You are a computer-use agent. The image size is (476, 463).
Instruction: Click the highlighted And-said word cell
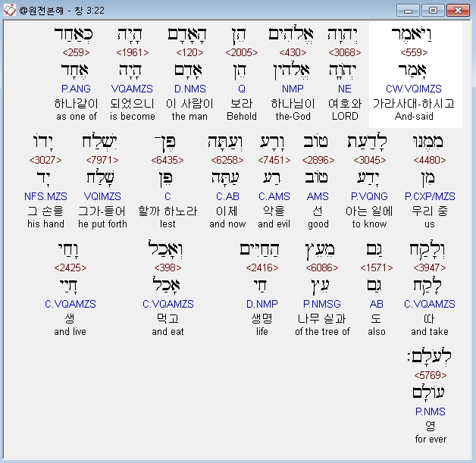pos(415,74)
